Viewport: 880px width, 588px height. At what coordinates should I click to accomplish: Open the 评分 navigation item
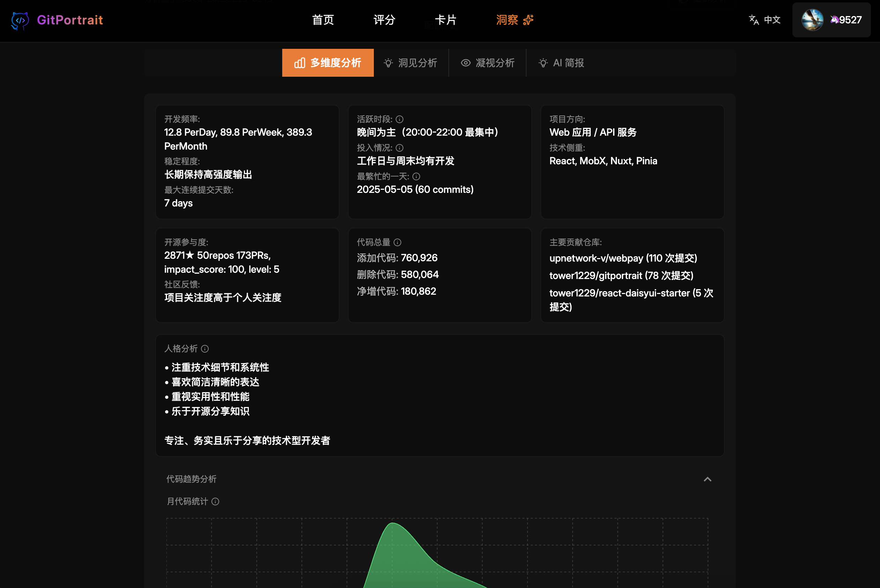click(x=384, y=20)
